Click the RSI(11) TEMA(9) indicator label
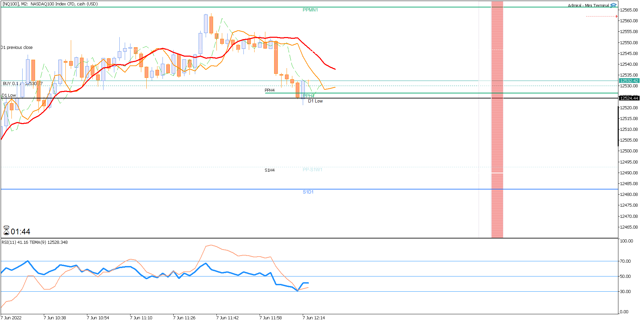The image size is (644, 322). click(34, 242)
